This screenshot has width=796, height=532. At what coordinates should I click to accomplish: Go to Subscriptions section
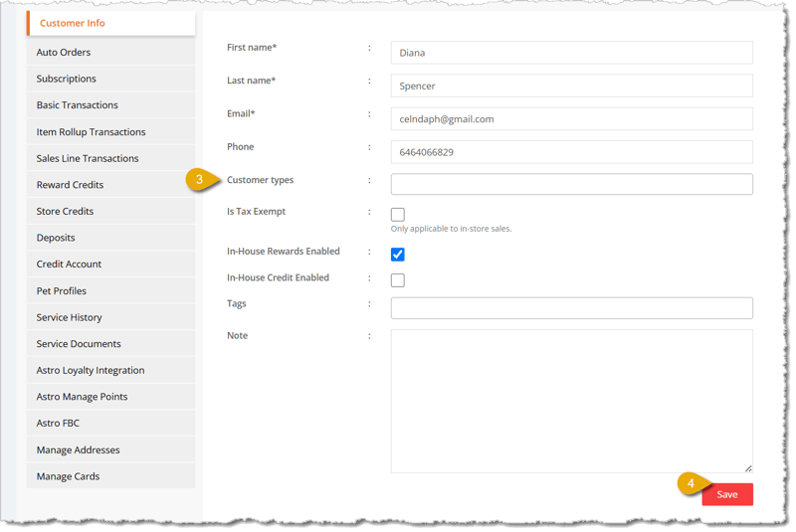(110, 79)
